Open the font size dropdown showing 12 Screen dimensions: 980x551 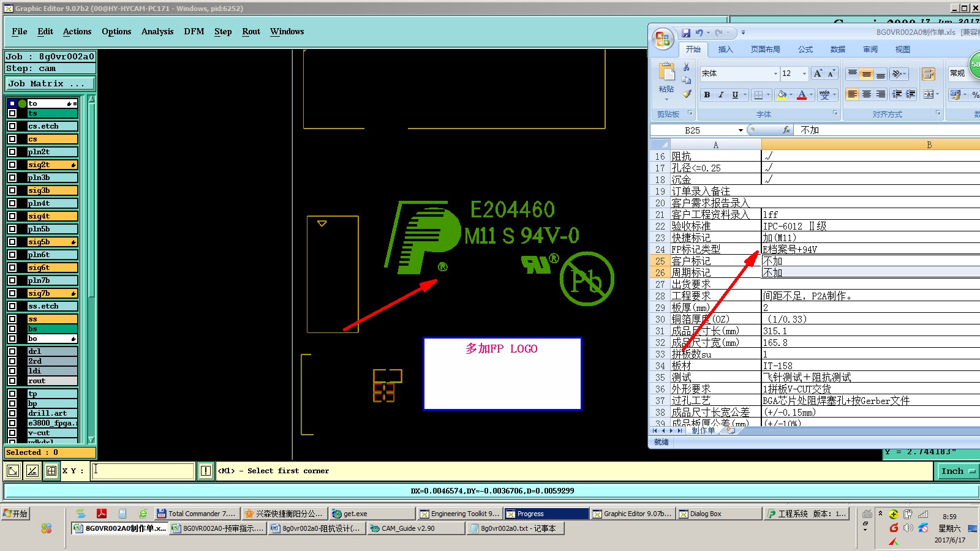[x=804, y=73]
